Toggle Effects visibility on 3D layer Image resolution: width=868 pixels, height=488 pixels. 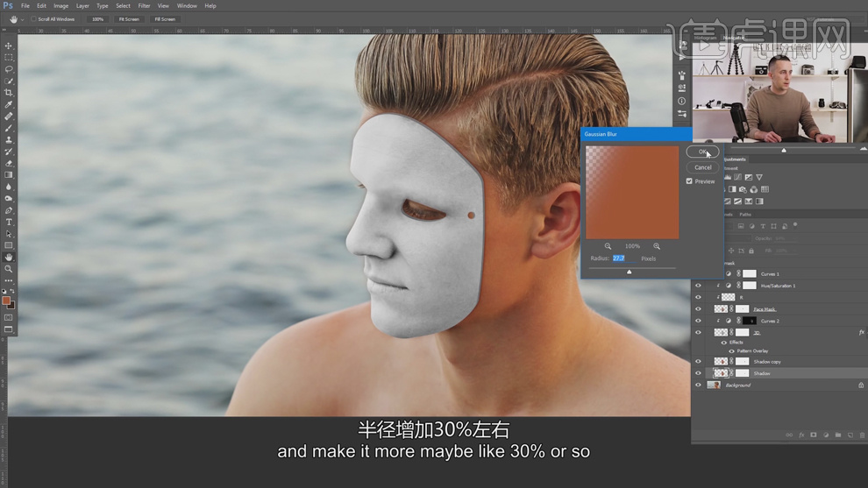(724, 343)
